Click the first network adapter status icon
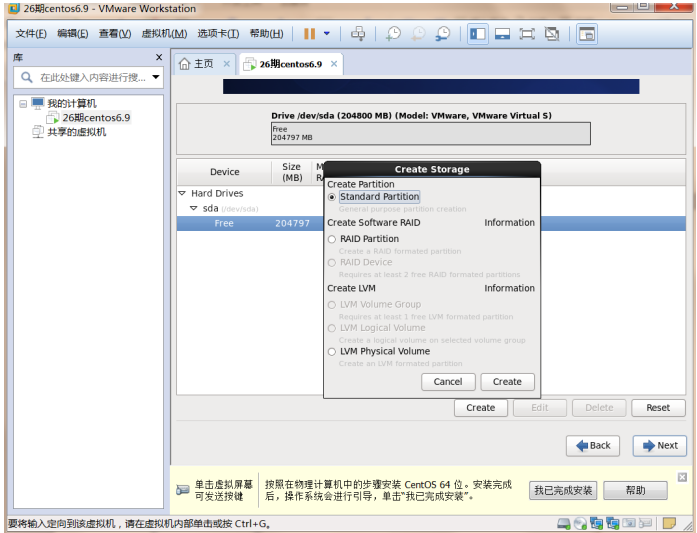Screen dimensions: 697x533 (596, 524)
